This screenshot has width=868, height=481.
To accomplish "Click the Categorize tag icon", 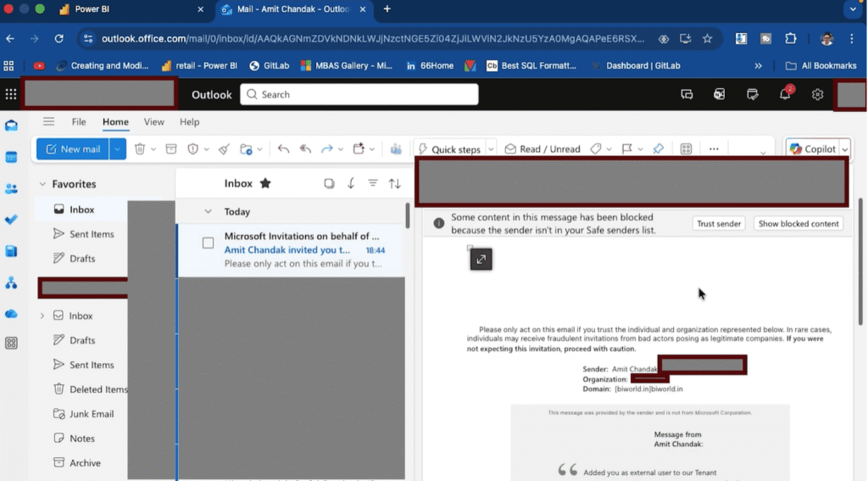I will [596, 149].
